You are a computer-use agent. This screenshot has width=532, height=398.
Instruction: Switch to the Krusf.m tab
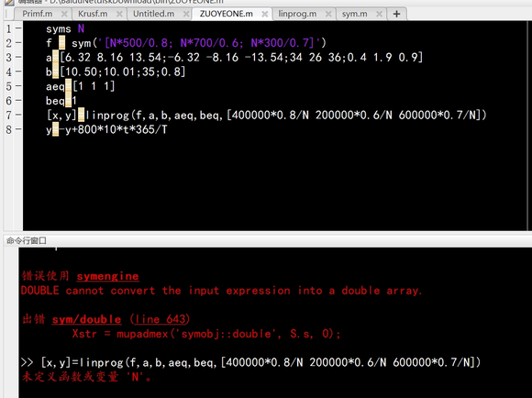point(93,14)
